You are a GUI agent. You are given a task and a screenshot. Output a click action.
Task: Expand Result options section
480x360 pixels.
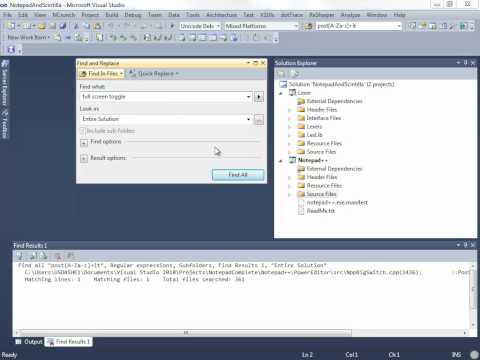tap(84, 158)
